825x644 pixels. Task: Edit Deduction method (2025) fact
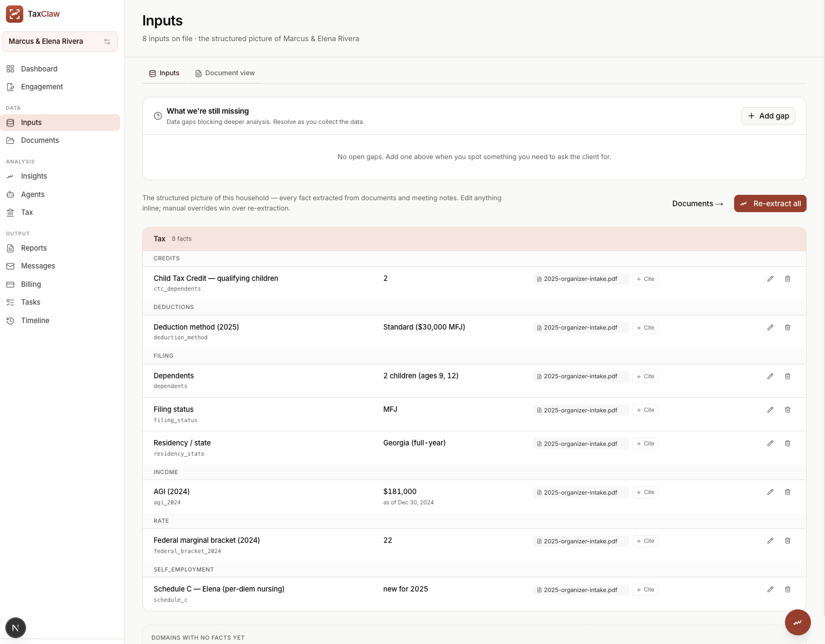[x=770, y=327]
